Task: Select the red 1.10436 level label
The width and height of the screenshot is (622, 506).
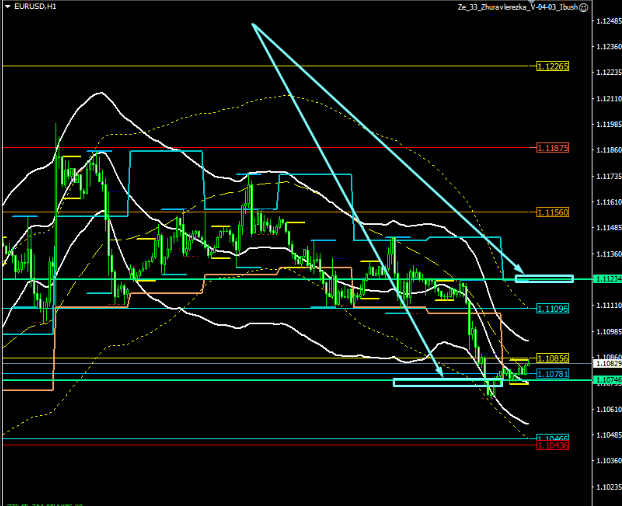Action: [x=552, y=446]
